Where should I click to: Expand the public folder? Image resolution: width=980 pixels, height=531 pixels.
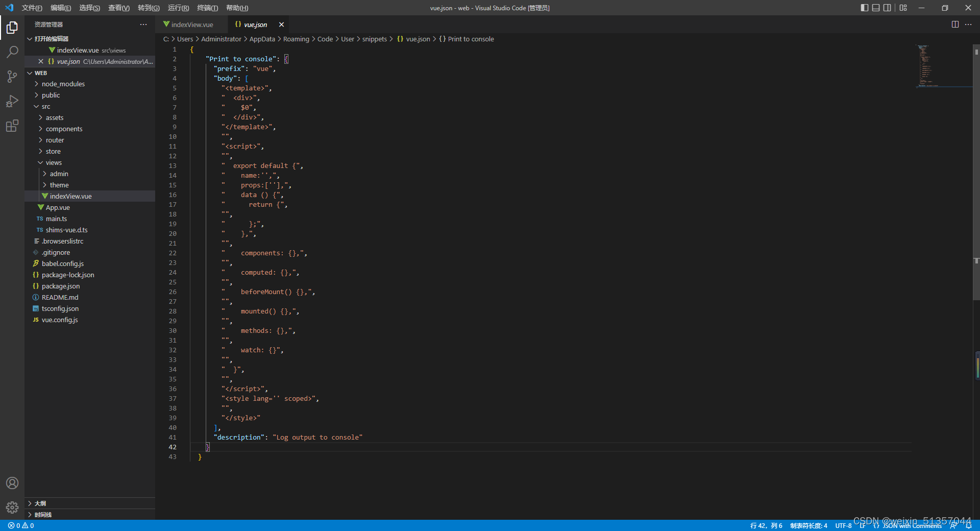pyautogui.click(x=90, y=95)
